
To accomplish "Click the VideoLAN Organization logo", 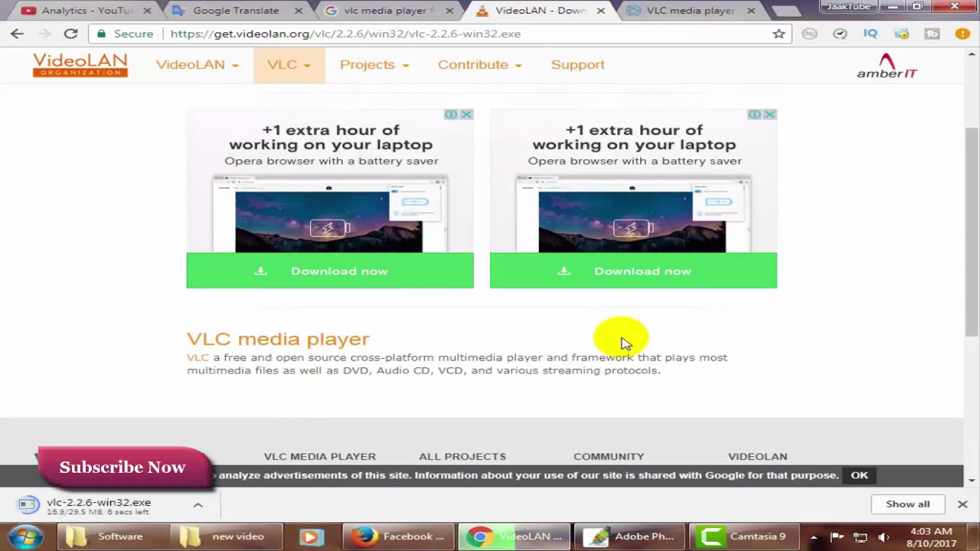I will click(x=80, y=64).
